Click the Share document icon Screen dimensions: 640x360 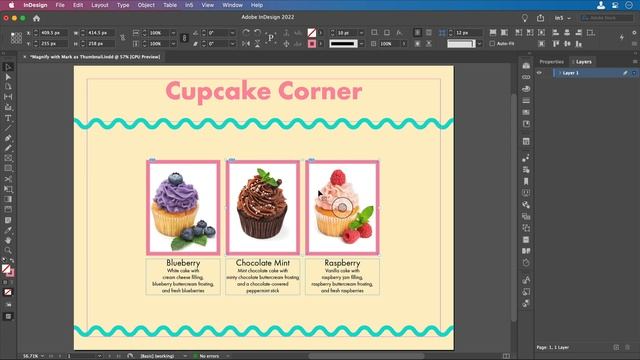(x=540, y=18)
